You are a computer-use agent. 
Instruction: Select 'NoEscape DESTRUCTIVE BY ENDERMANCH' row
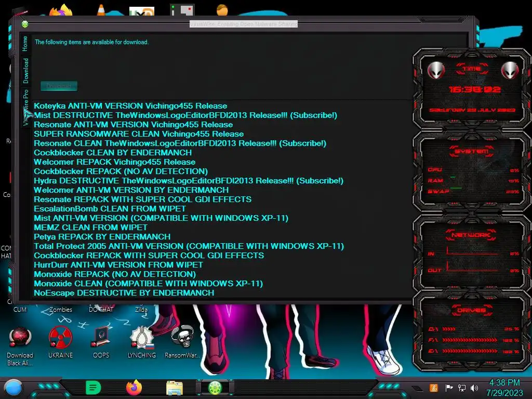(x=124, y=293)
